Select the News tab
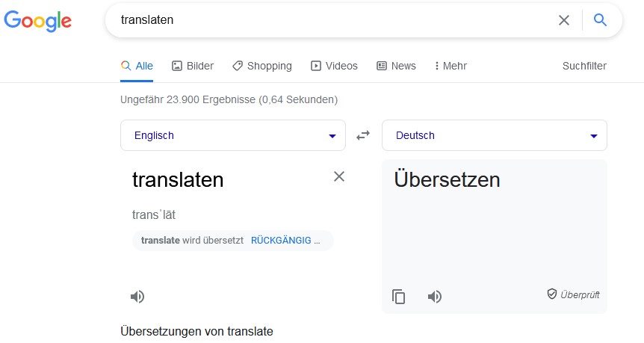Screen dimensions: 644x343 point(396,66)
